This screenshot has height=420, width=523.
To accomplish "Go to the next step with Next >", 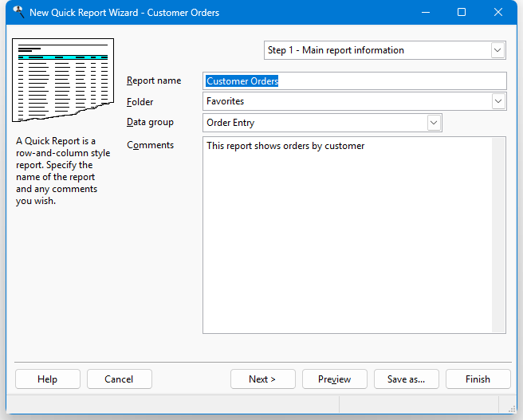I will point(262,379).
